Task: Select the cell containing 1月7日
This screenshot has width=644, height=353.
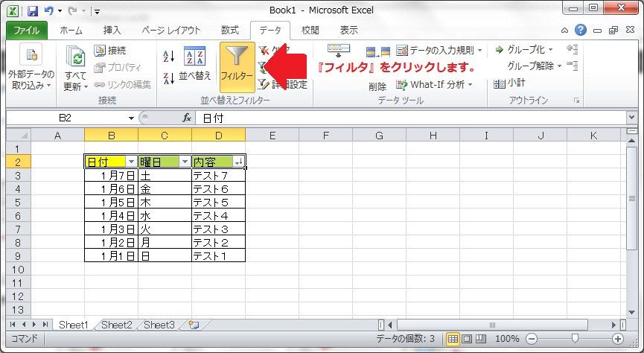Action: tap(111, 176)
